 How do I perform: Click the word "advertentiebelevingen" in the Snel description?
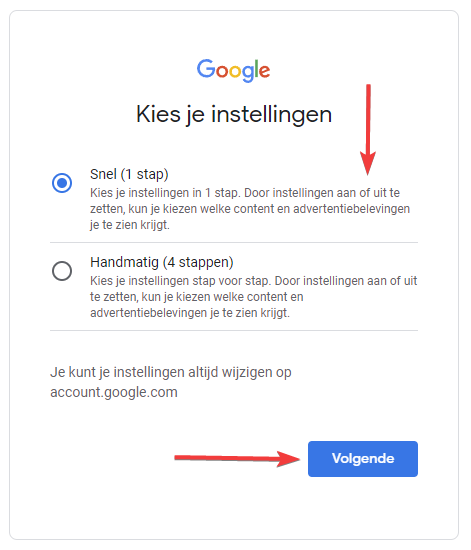[351, 209]
